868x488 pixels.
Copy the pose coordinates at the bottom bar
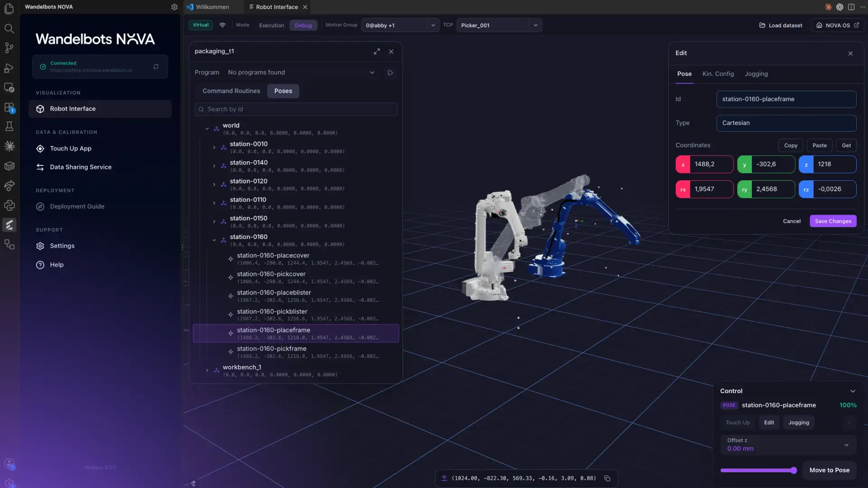click(x=607, y=479)
